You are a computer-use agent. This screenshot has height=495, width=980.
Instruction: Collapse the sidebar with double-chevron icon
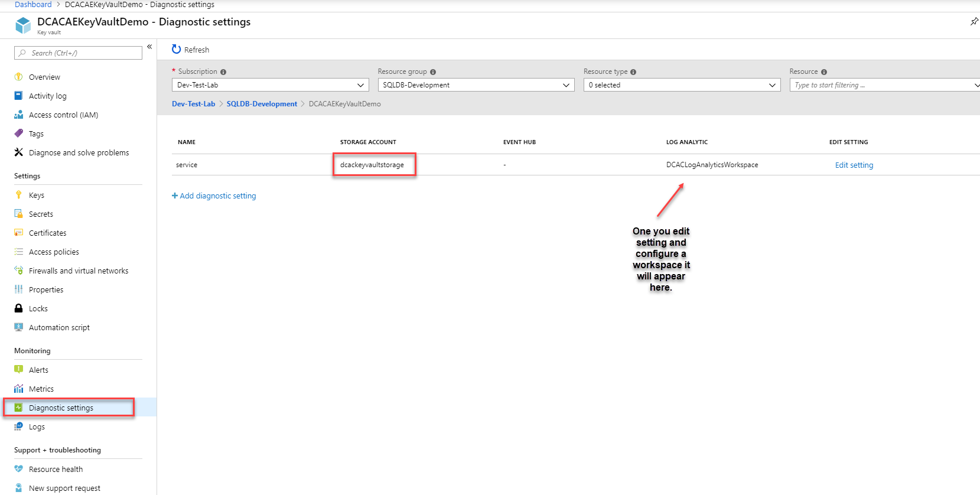pyautogui.click(x=149, y=47)
